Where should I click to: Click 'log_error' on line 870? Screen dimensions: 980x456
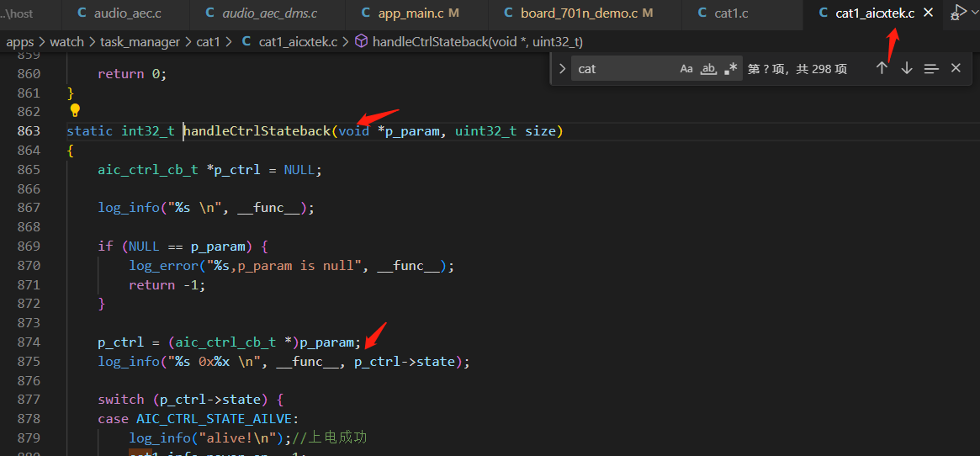pyautogui.click(x=164, y=266)
